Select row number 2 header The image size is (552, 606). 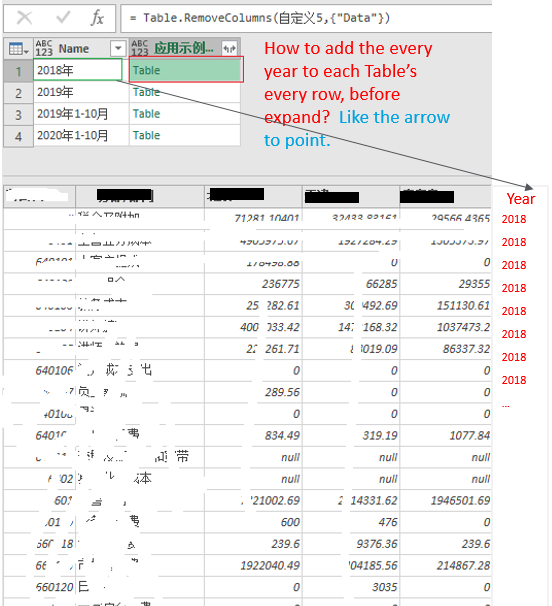click(x=18, y=92)
